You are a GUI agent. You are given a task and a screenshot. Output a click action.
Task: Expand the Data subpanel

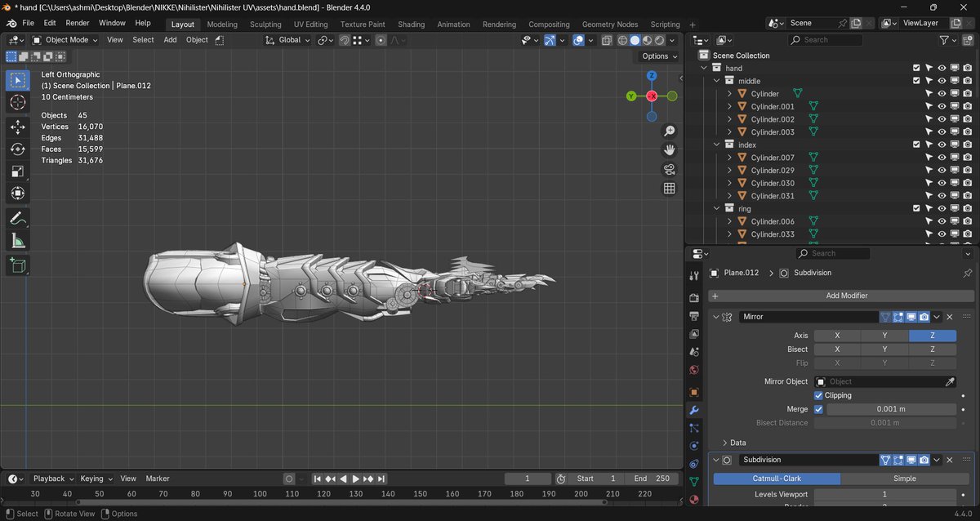[725, 443]
